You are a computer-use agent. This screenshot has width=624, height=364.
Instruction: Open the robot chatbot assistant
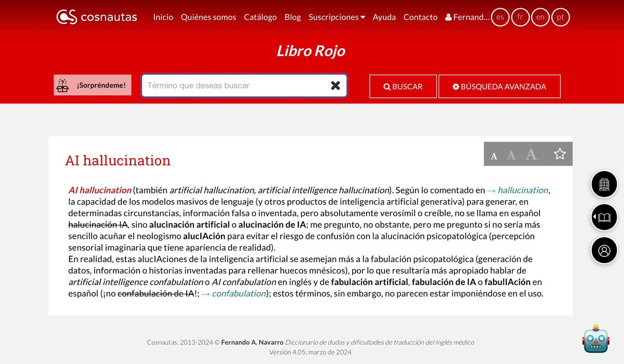click(595, 339)
